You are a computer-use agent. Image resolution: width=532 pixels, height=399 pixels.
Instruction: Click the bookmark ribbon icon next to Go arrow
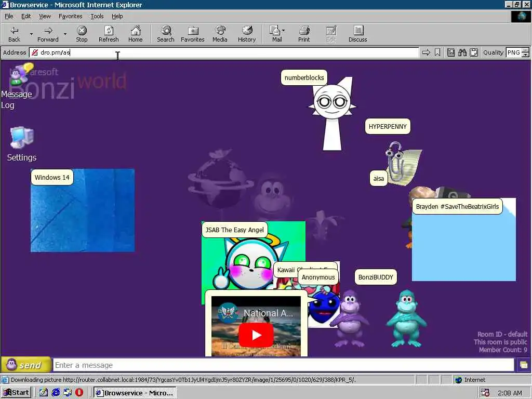(437, 52)
